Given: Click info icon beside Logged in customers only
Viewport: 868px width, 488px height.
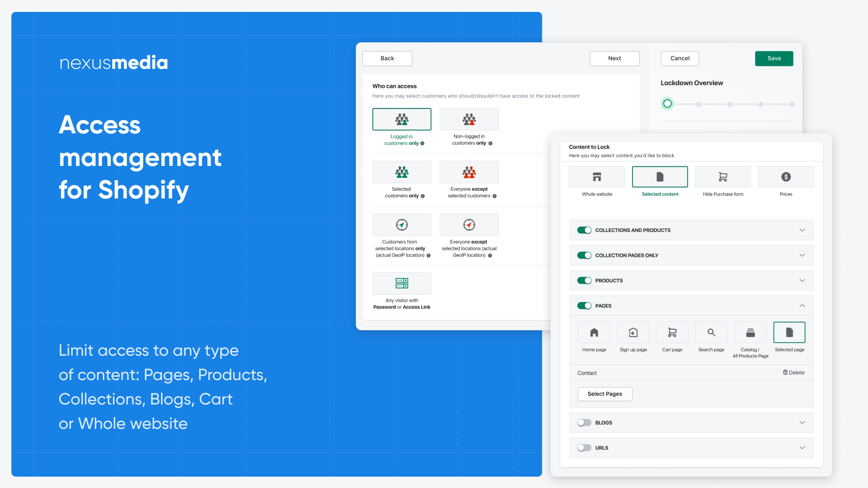Looking at the screenshot, I should (423, 144).
